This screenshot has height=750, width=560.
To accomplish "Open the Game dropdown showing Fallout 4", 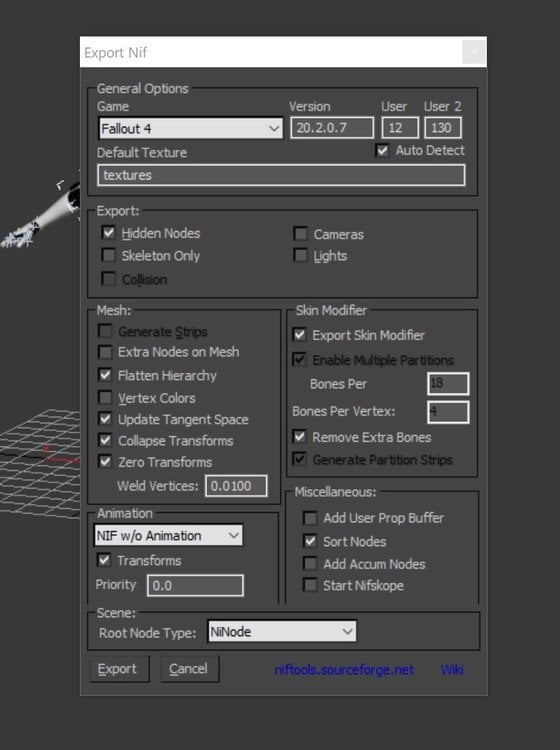I will coord(190,128).
